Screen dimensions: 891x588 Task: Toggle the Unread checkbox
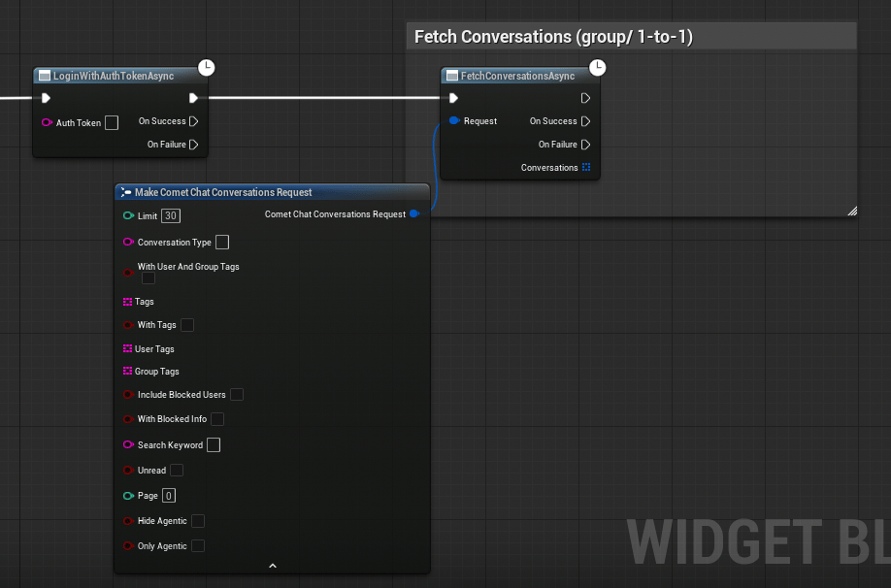click(177, 471)
